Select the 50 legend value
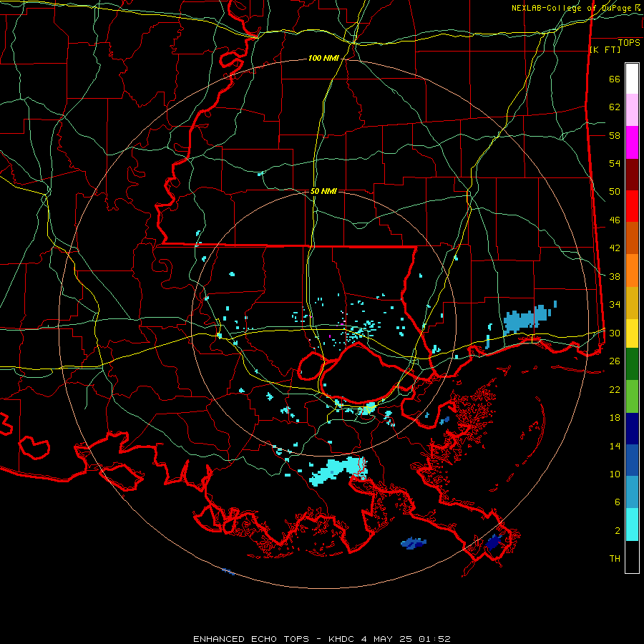Screen dimensions: 644x644 (x=615, y=192)
